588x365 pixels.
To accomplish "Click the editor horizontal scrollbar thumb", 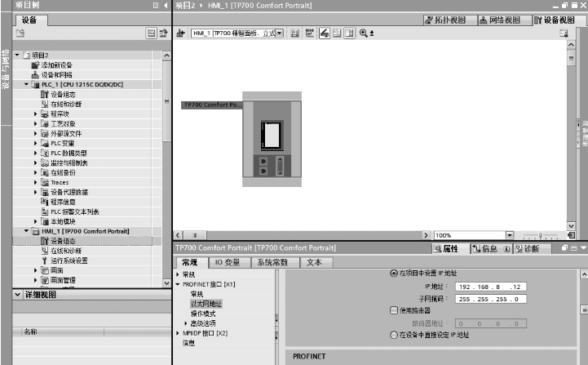I will pos(195,235).
